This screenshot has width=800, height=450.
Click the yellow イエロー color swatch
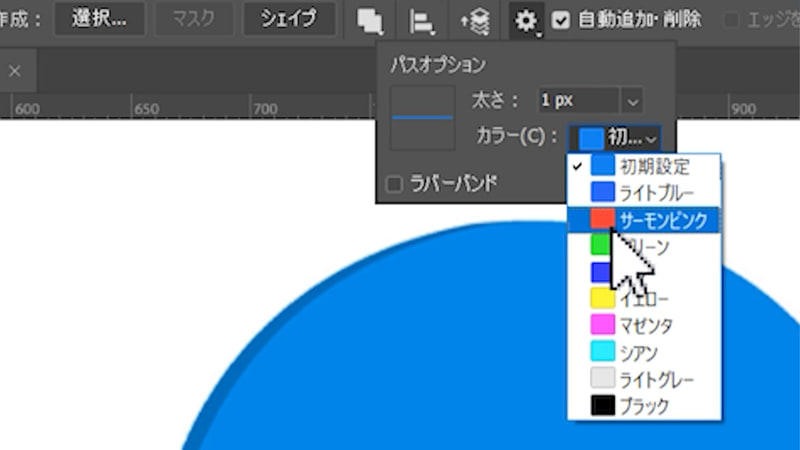point(602,298)
